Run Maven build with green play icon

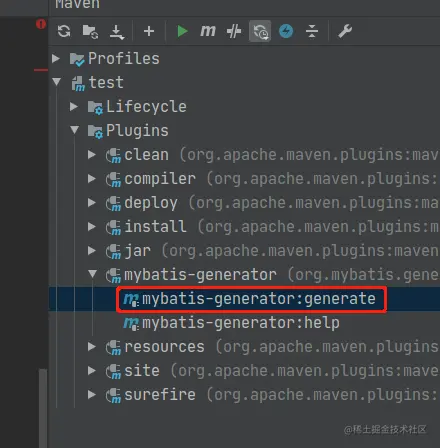point(182,31)
